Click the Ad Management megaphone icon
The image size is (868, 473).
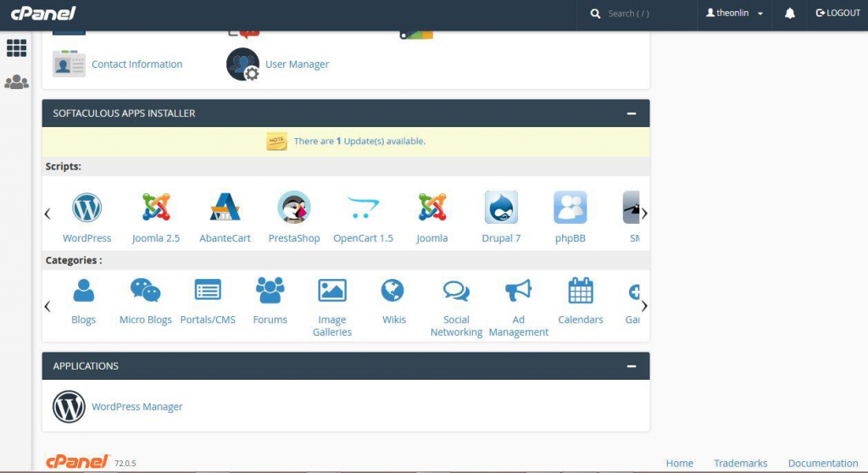coord(518,291)
